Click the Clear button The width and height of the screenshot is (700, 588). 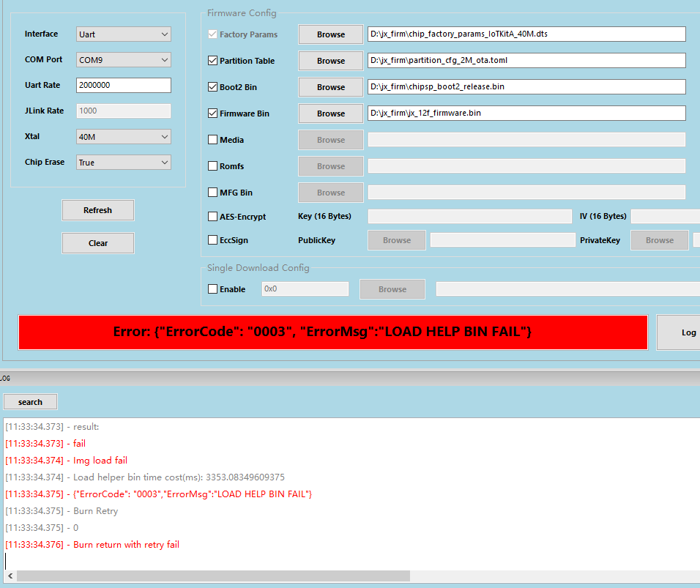point(97,242)
